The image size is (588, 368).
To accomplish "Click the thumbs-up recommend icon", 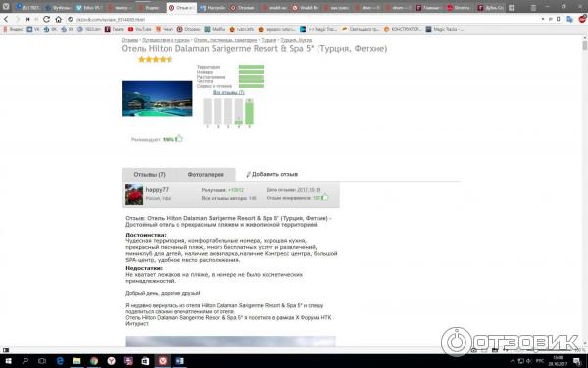I will (179, 139).
